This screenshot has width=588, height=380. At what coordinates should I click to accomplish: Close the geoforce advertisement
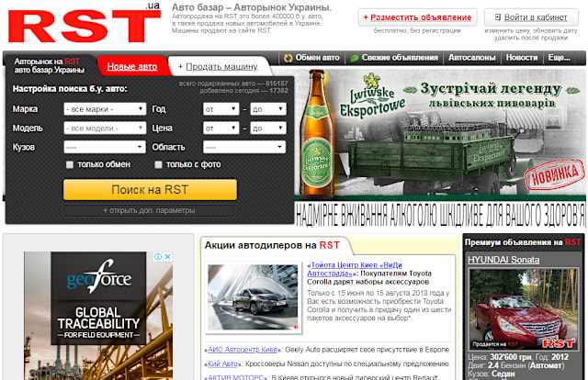click(x=167, y=256)
